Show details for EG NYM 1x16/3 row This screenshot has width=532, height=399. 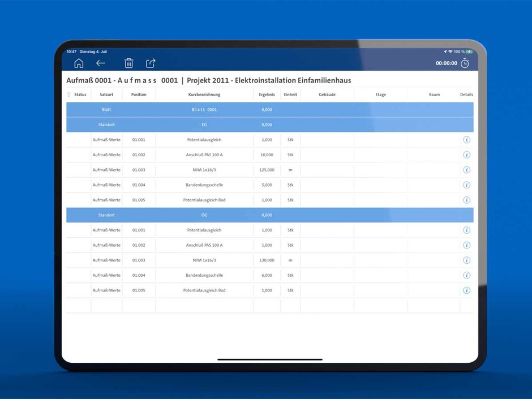pos(466,170)
